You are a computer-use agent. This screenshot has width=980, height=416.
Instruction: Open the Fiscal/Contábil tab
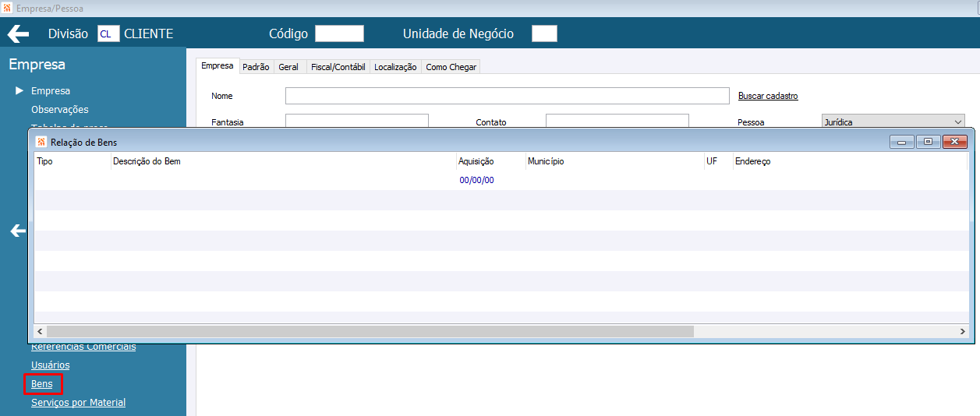[338, 67]
